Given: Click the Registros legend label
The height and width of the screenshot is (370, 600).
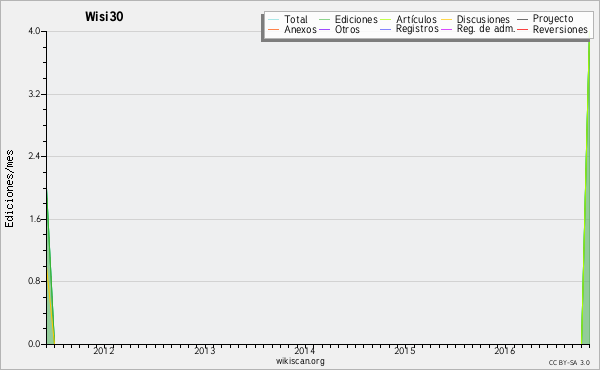Looking at the screenshot, I should pyautogui.click(x=417, y=29).
